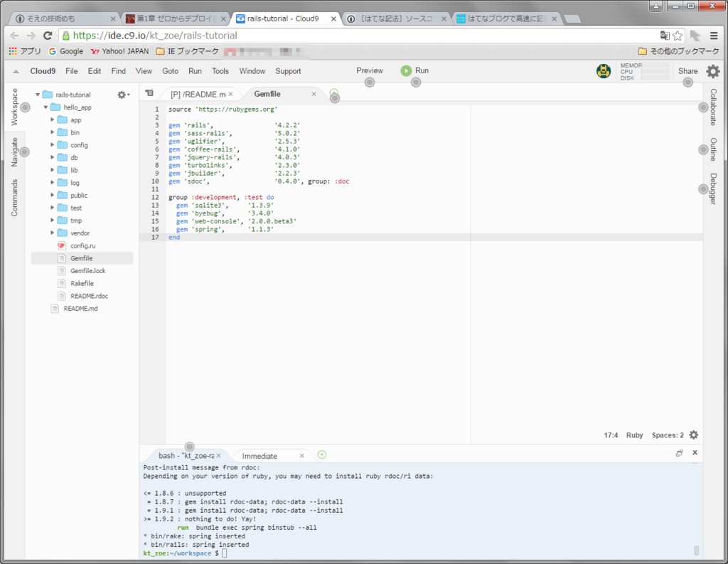
Task: Open the Apps shortcut in bookmarks bar
Action: [25, 51]
